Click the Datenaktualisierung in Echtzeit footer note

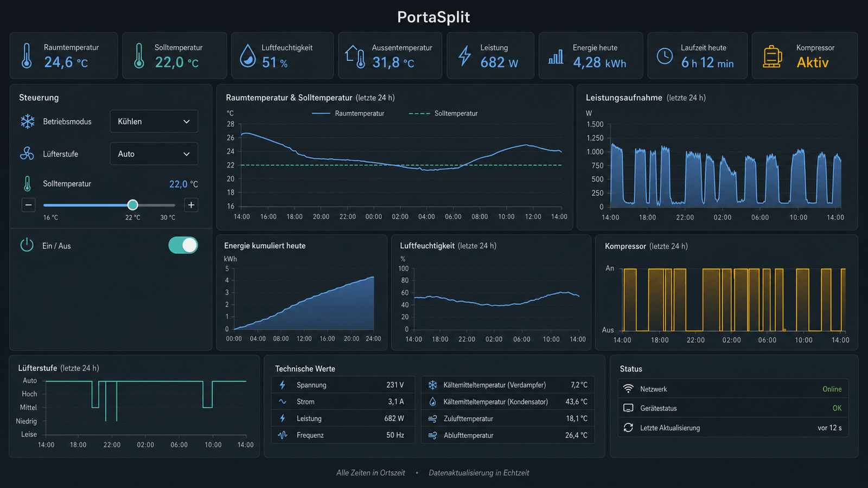click(x=479, y=473)
